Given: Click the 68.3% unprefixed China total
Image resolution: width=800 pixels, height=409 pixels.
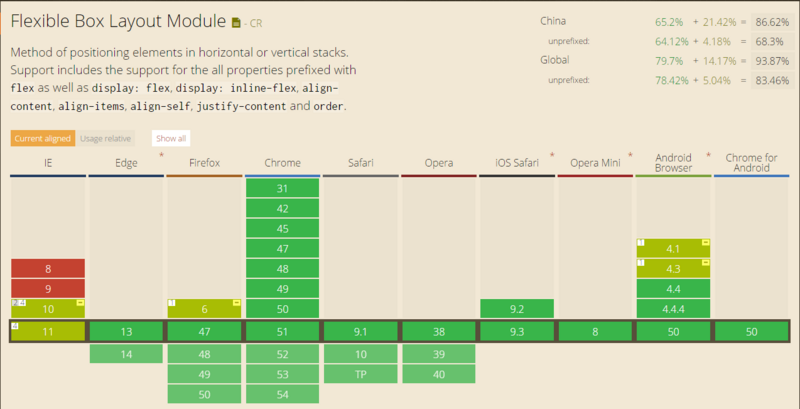Looking at the screenshot, I should tap(772, 41).
